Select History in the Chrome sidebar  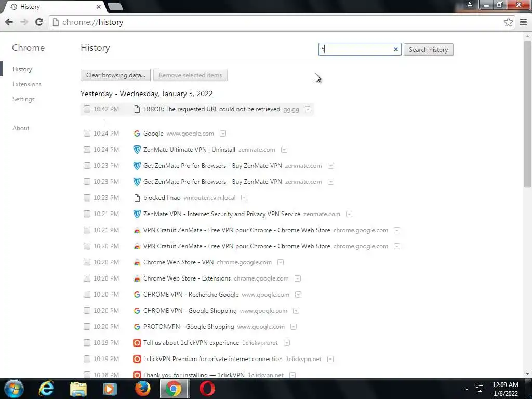click(22, 69)
